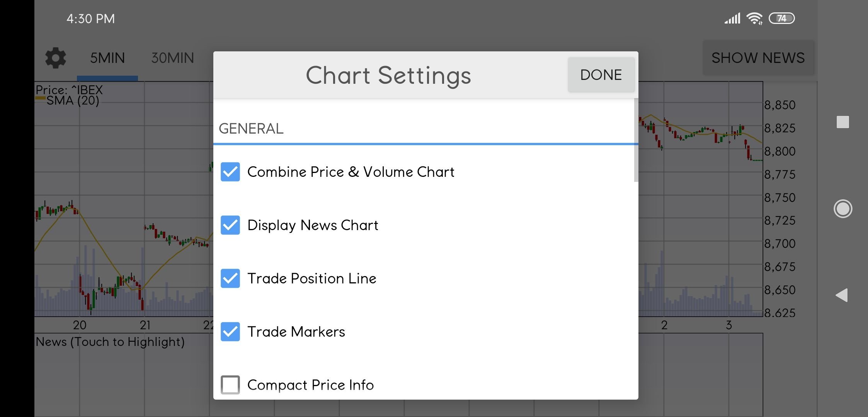This screenshot has height=417, width=868.
Task: Click the SHOW NEWS button
Action: (758, 58)
